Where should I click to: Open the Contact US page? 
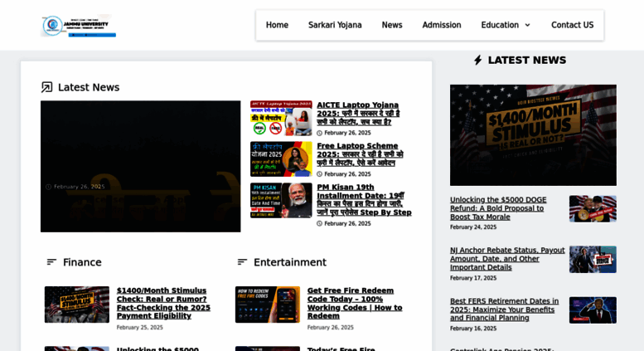point(572,25)
